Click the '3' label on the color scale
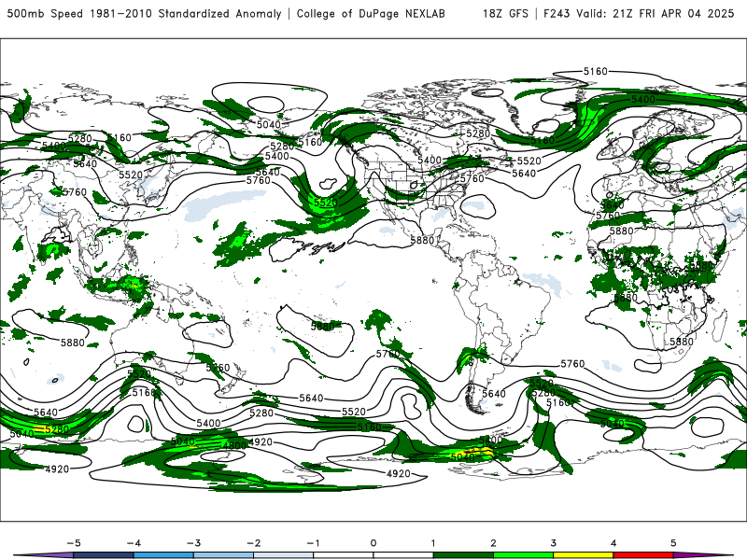 (x=553, y=543)
